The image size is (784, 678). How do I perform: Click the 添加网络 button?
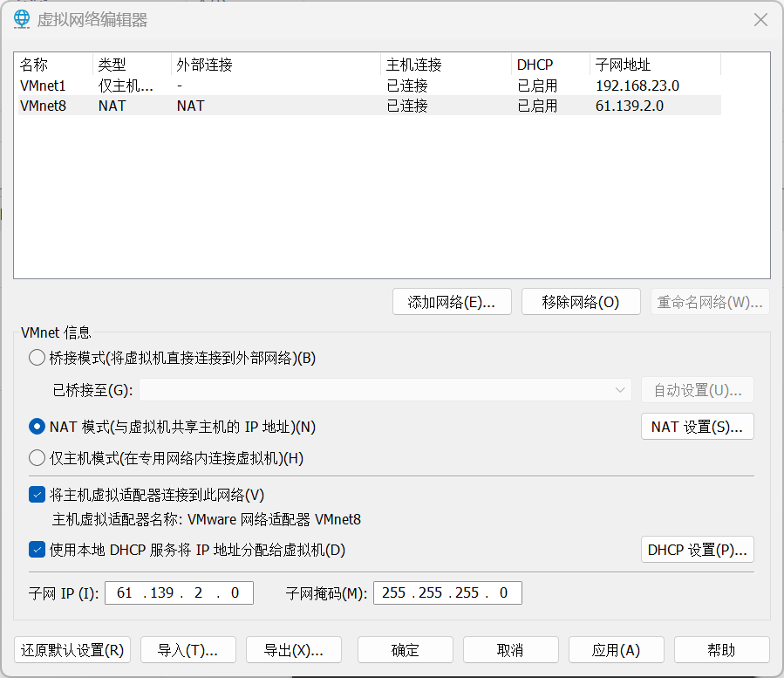click(x=452, y=302)
